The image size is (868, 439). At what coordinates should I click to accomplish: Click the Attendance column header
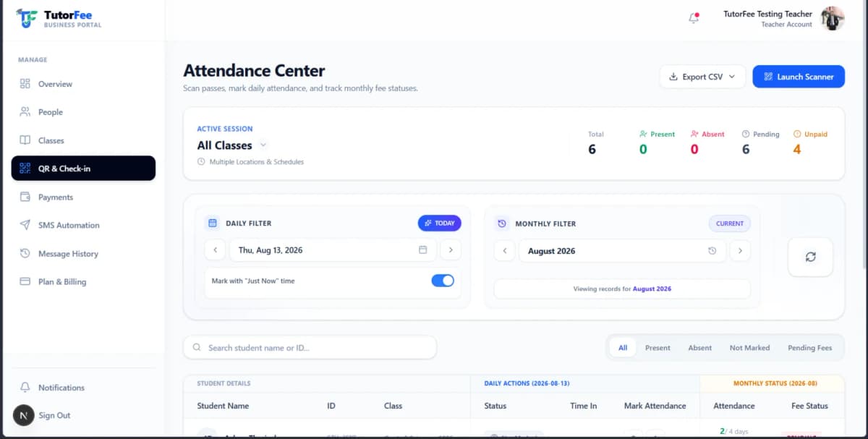click(x=733, y=406)
